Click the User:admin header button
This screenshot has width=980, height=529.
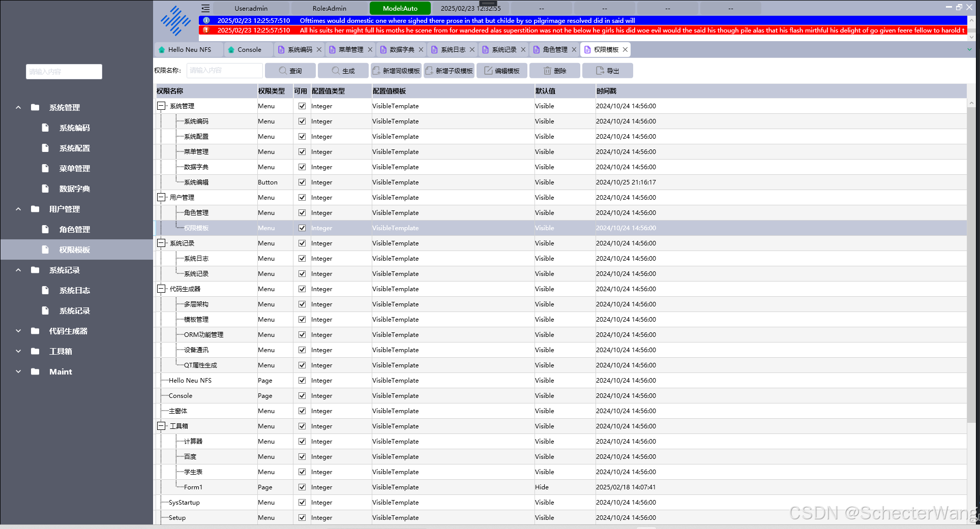pos(251,8)
